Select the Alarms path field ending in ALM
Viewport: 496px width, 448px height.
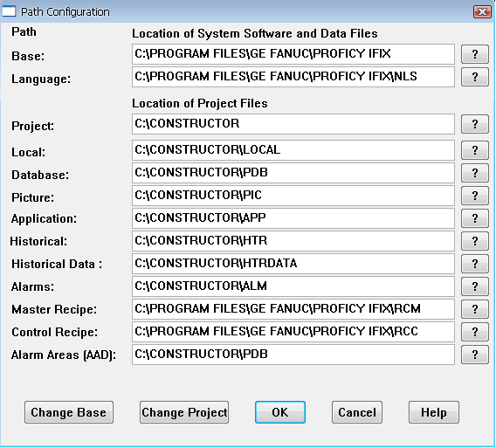(293, 286)
